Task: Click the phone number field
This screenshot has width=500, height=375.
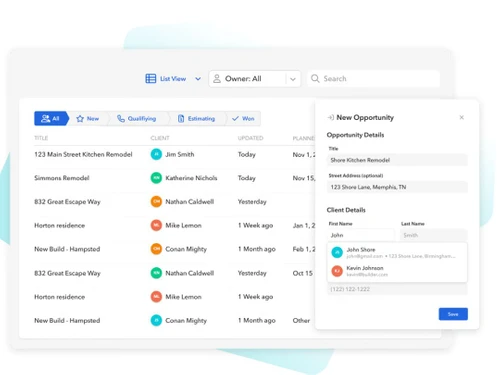Action: pyautogui.click(x=397, y=289)
